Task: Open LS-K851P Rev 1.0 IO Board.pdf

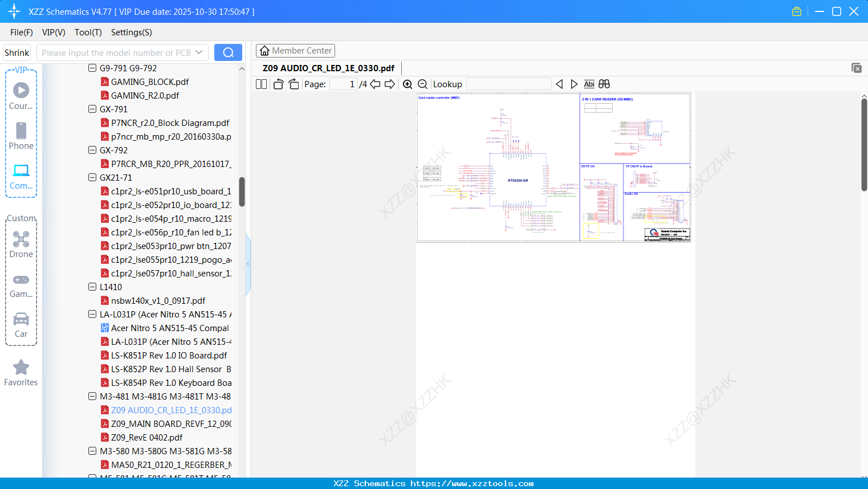Action: click(169, 355)
